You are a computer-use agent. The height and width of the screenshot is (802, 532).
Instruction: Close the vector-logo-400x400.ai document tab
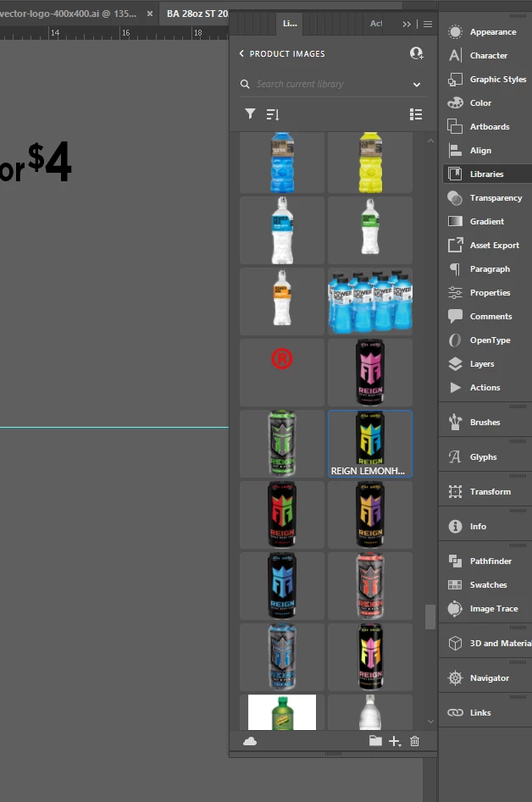point(150,14)
